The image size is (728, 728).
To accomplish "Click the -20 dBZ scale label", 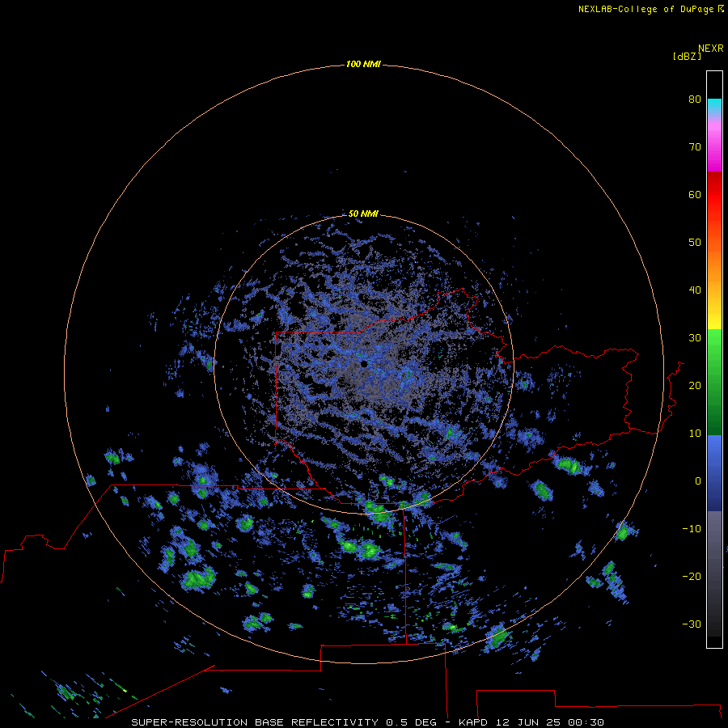I will point(692,577).
